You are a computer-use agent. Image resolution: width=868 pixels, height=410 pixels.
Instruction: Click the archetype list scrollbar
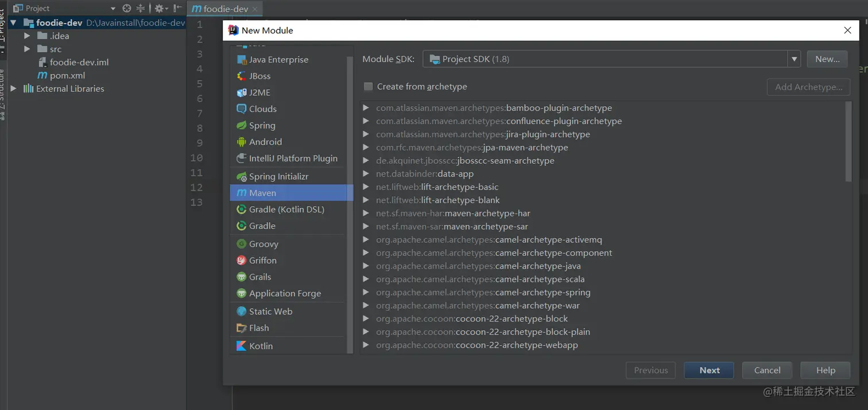(849, 142)
